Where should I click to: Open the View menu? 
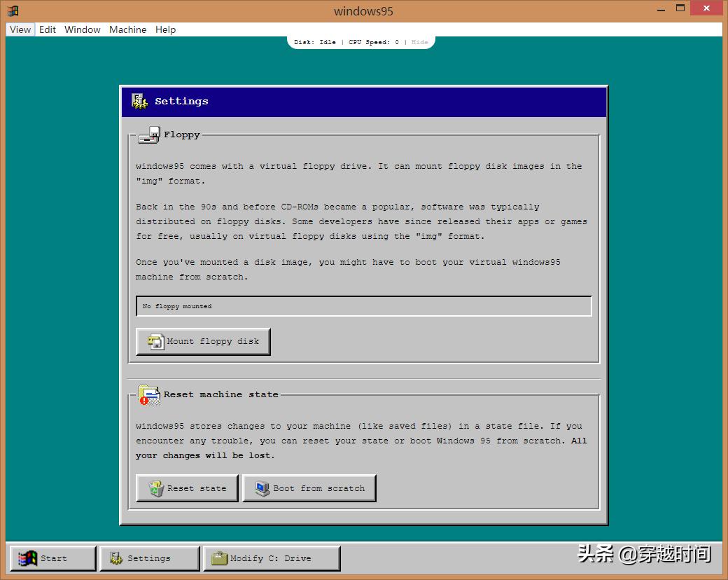point(20,29)
